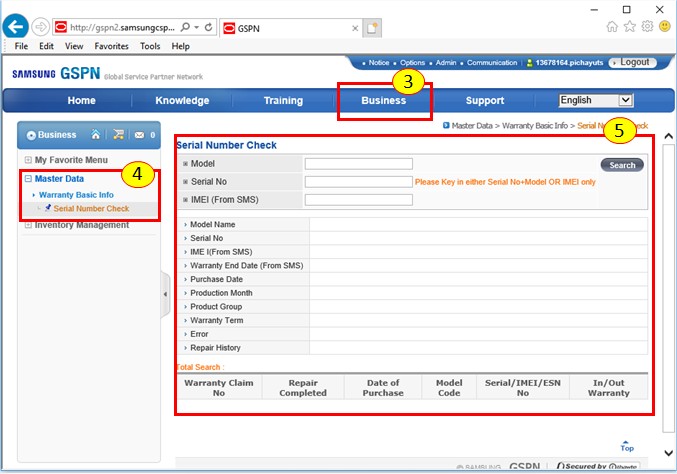Go back with the browser back arrow

16,27
